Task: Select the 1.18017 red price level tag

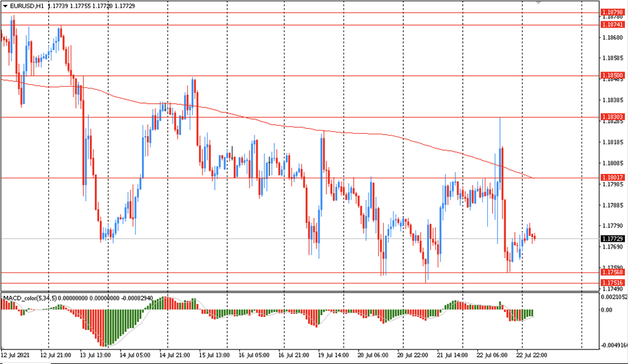Action: [x=612, y=178]
